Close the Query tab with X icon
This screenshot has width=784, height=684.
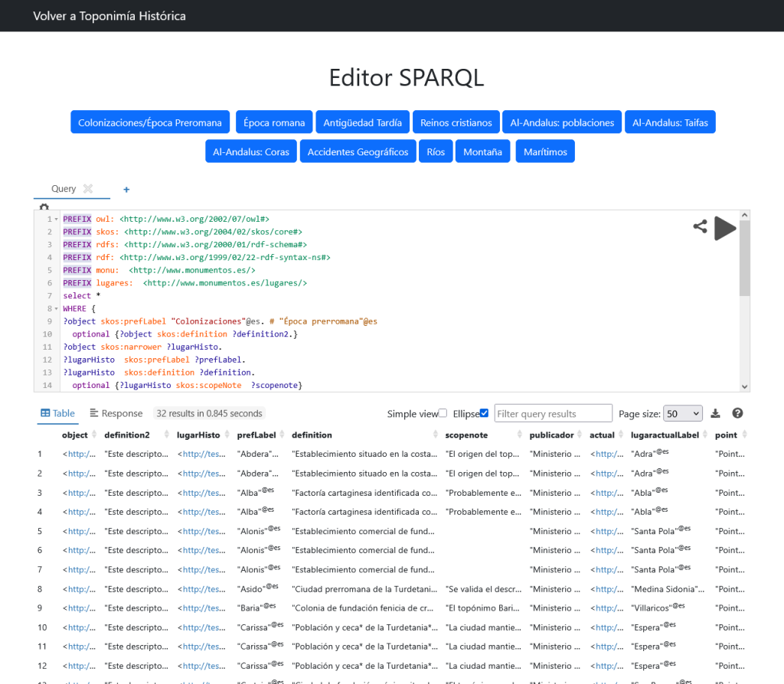click(88, 189)
